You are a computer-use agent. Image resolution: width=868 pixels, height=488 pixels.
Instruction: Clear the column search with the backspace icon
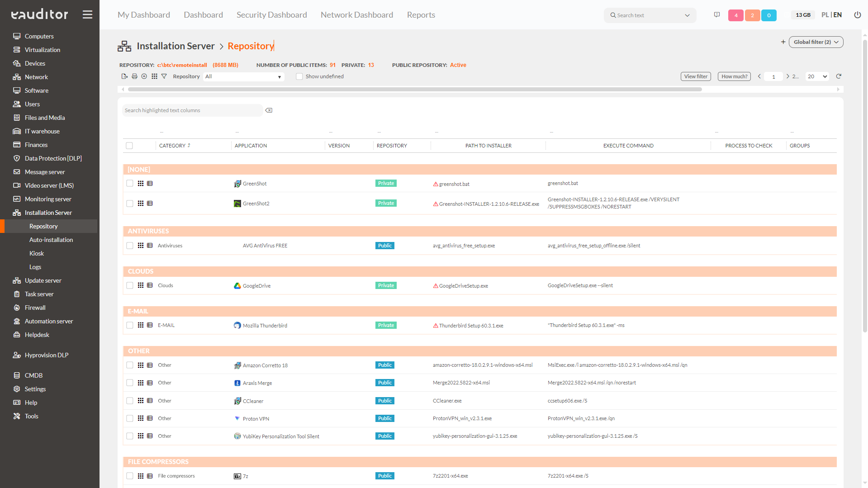click(269, 110)
